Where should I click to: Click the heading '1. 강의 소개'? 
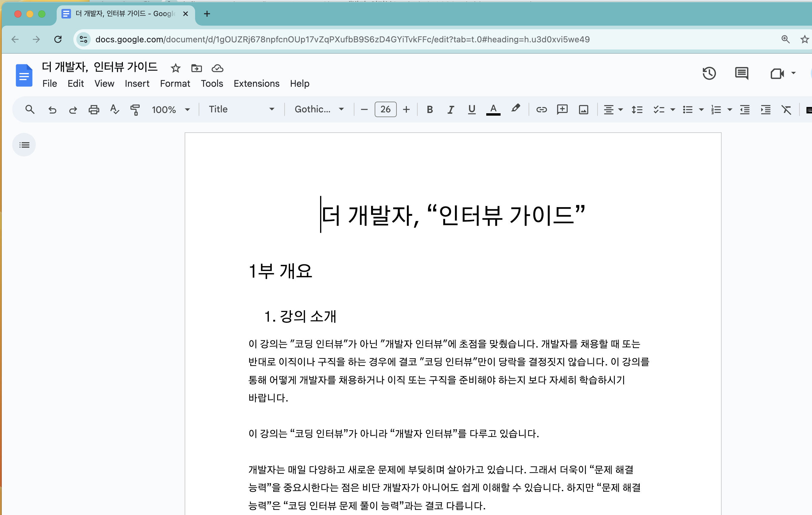(300, 316)
